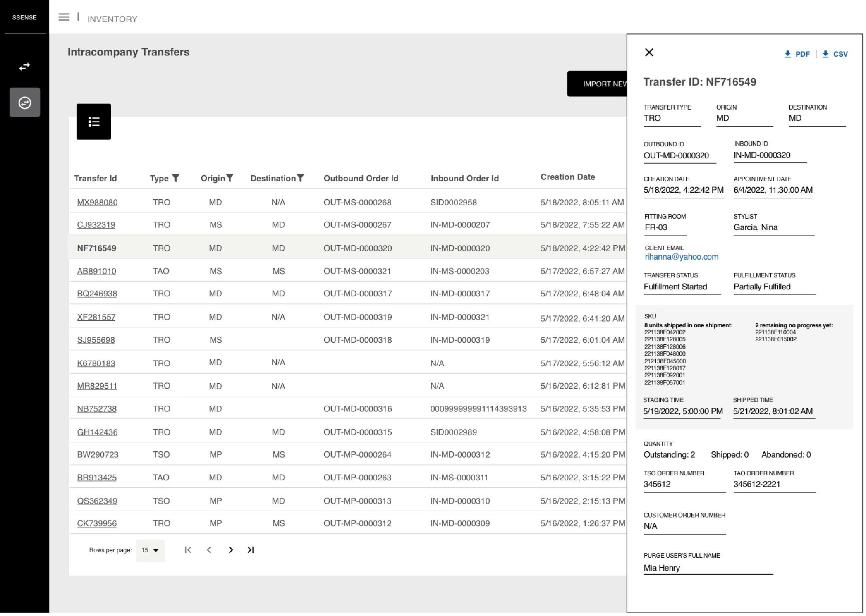866x616 pixels.
Task: Open transfer BW290723 link
Action: click(98, 455)
